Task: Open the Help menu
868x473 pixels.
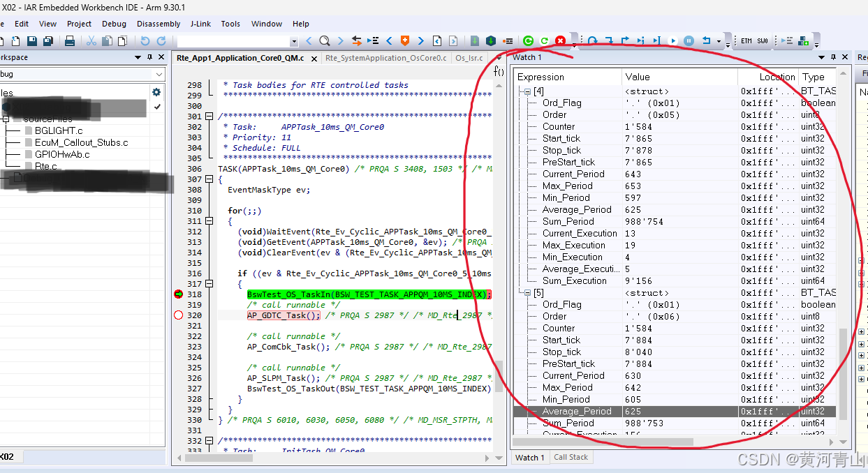Action: 301,24
